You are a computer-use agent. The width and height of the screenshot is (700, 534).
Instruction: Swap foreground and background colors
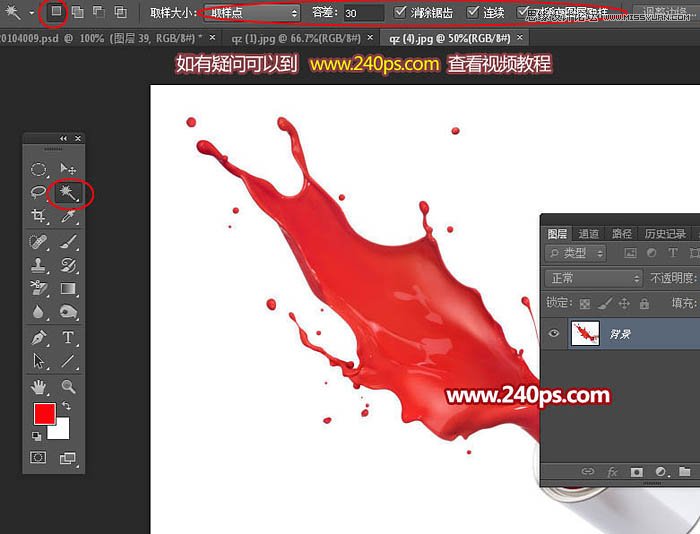(x=66, y=405)
